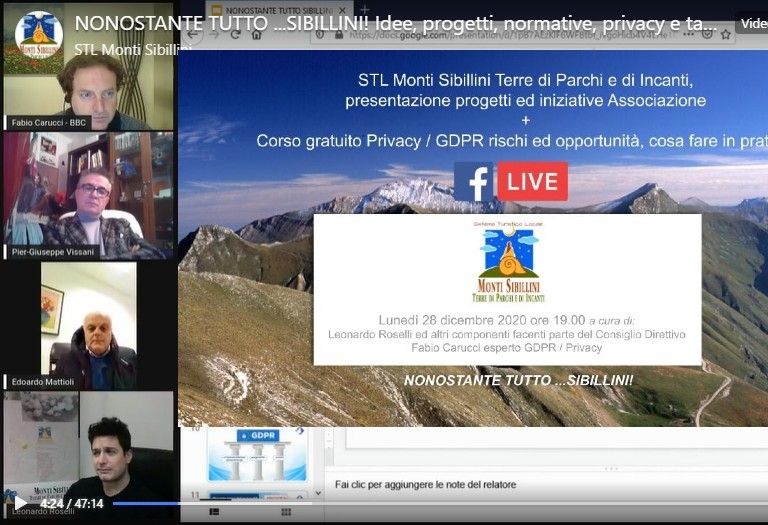Click the red LIVE badge
Viewport: 768px width, 525px height.
click(x=533, y=182)
